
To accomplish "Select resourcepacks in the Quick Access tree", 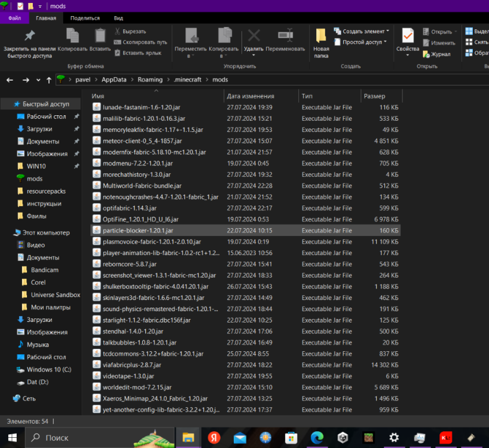I will click(46, 191).
